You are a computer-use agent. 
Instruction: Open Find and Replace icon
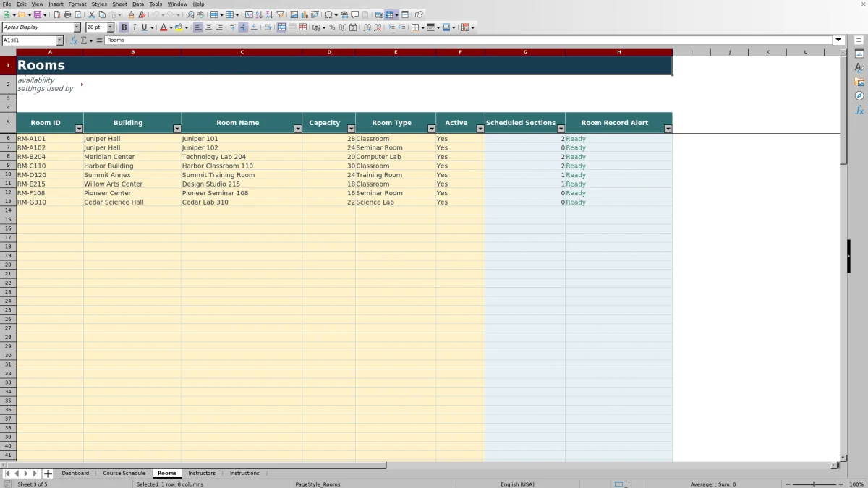coord(190,14)
